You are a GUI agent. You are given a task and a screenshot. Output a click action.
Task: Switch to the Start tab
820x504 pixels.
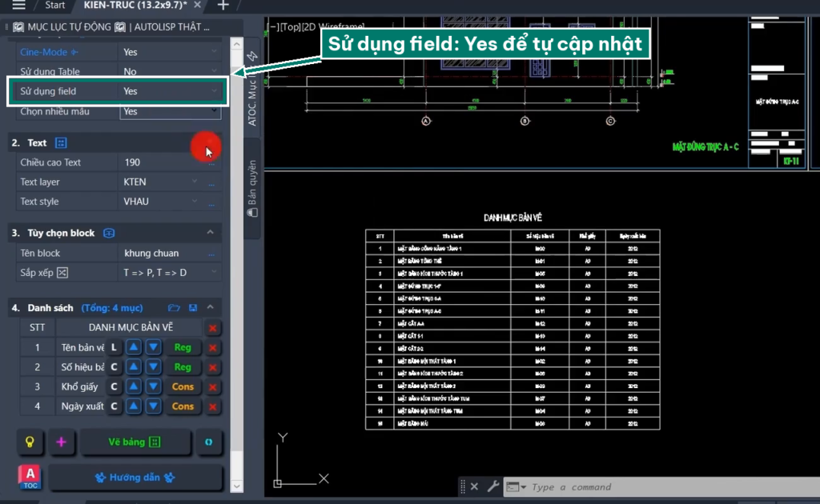click(x=55, y=6)
